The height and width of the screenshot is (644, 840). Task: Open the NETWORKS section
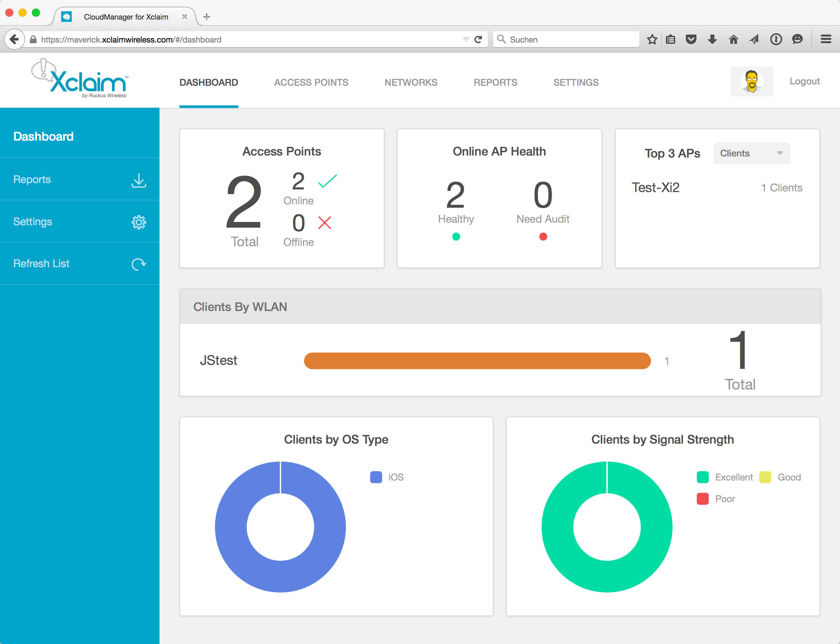pyautogui.click(x=411, y=82)
